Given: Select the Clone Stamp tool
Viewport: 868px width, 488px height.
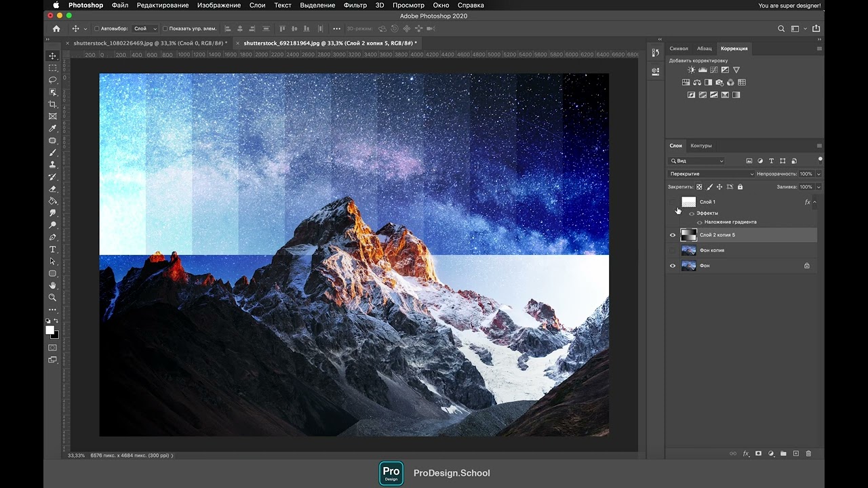Looking at the screenshot, I should pyautogui.click(x=53, y=165).
